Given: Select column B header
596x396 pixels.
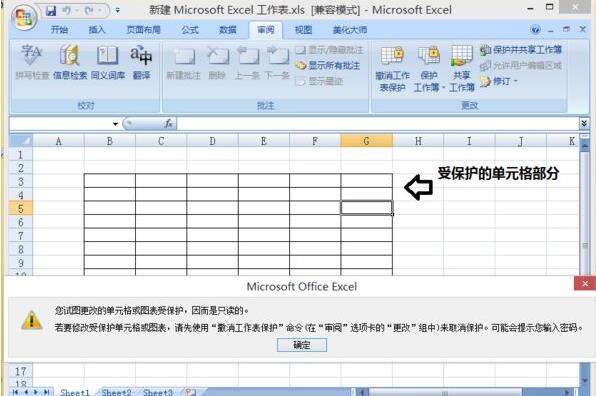Looking at the screenshot, I should coord(109,141).
